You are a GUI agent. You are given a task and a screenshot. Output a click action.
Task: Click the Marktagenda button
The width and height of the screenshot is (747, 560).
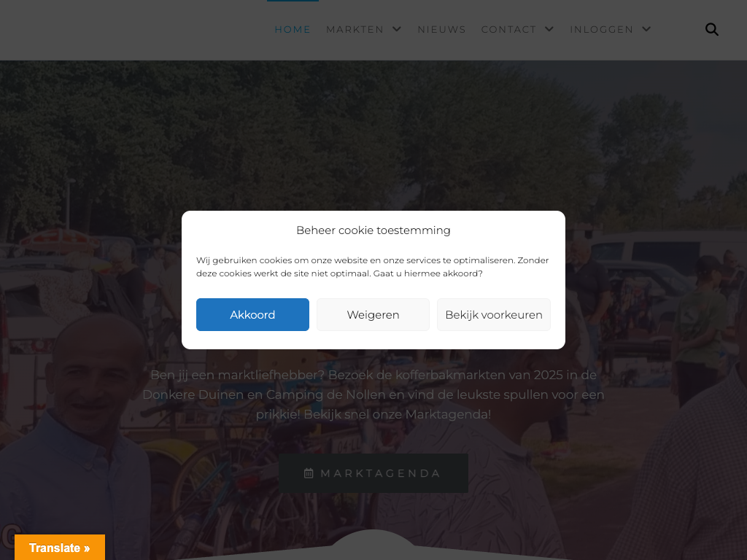pos(373,473)
